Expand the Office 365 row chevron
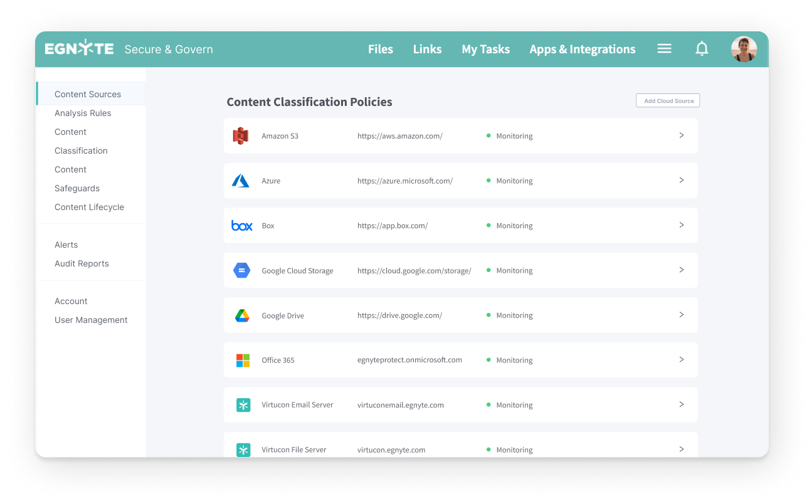812x504 pixels. [x=681, y=360]
